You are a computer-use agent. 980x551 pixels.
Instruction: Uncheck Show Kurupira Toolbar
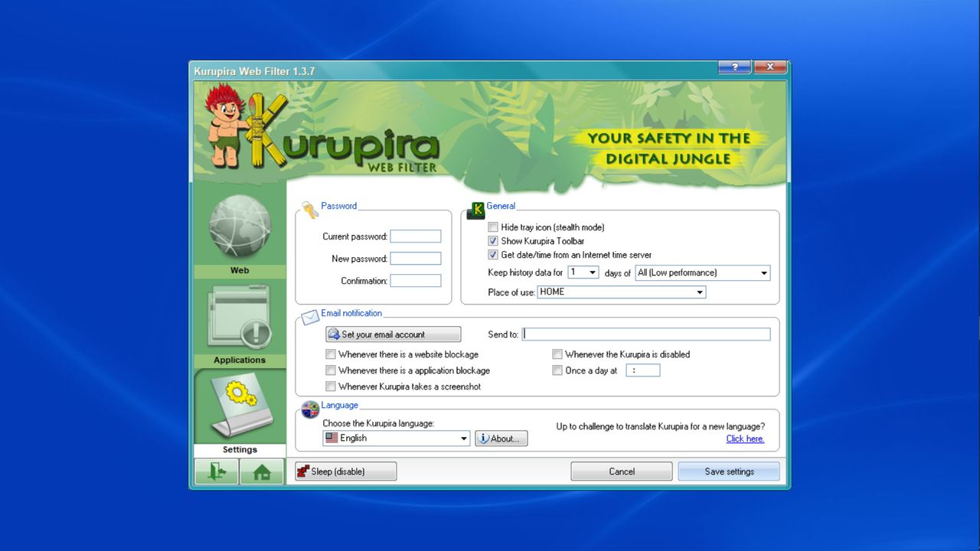493,241
